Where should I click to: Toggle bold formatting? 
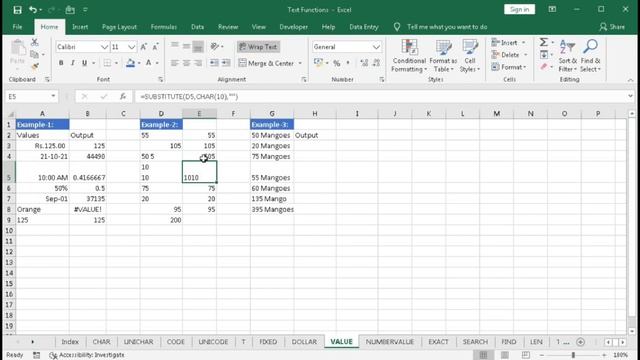pyautogui.click(x=61, y=63)
